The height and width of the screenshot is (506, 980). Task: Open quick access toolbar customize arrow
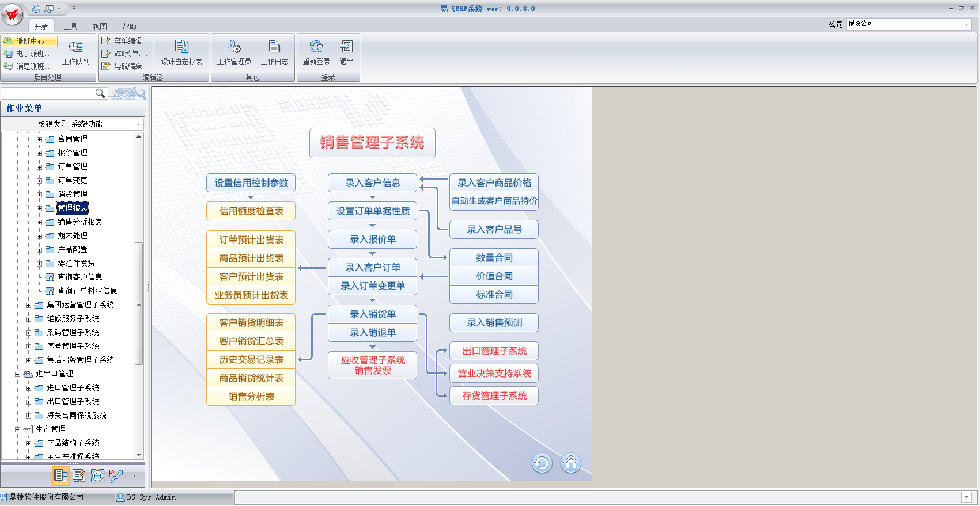point(74,9)
